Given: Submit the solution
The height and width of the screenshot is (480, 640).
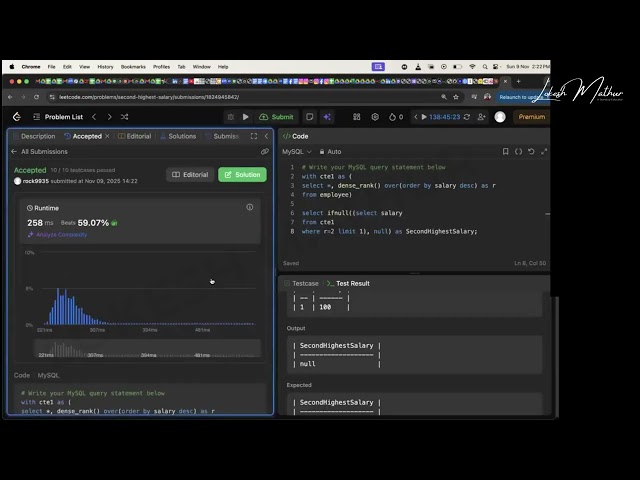Looking at the screenshot, I should click(x=276, y=117).
